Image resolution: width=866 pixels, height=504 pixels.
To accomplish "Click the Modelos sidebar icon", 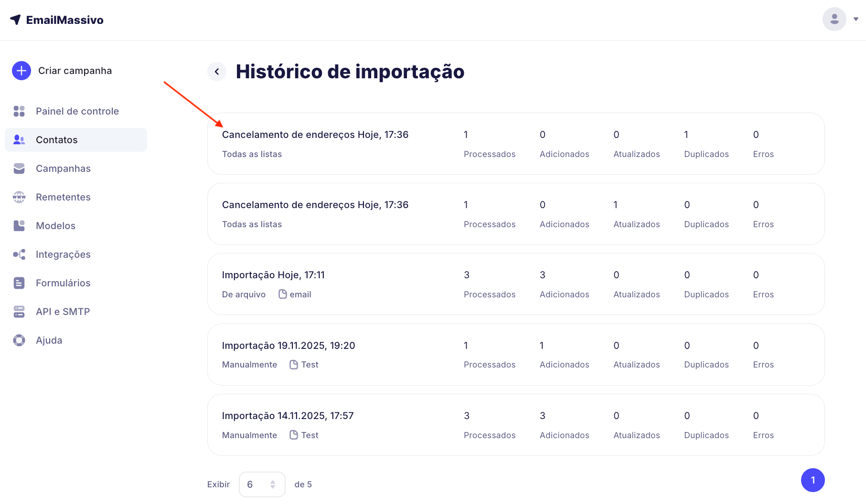I will [19, 226].
